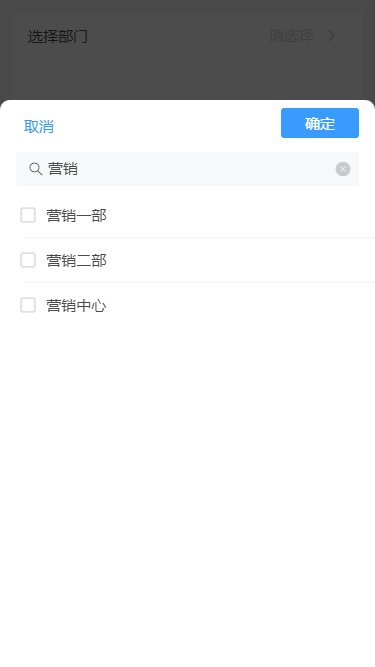Click the magnifier search icon

pyautogui.click(x=35, y=169)
